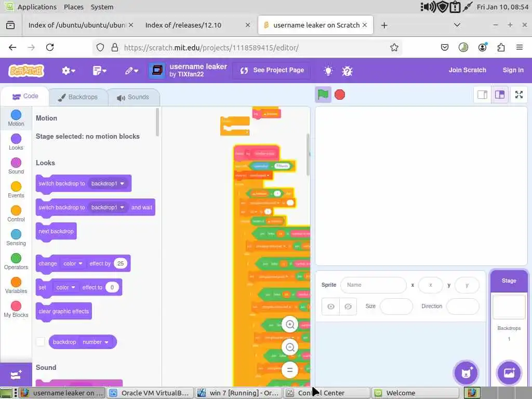This screenshot has width=532, height=399.
Task: Click the show sprite eye icon
Action: click(x=331, y=307)
